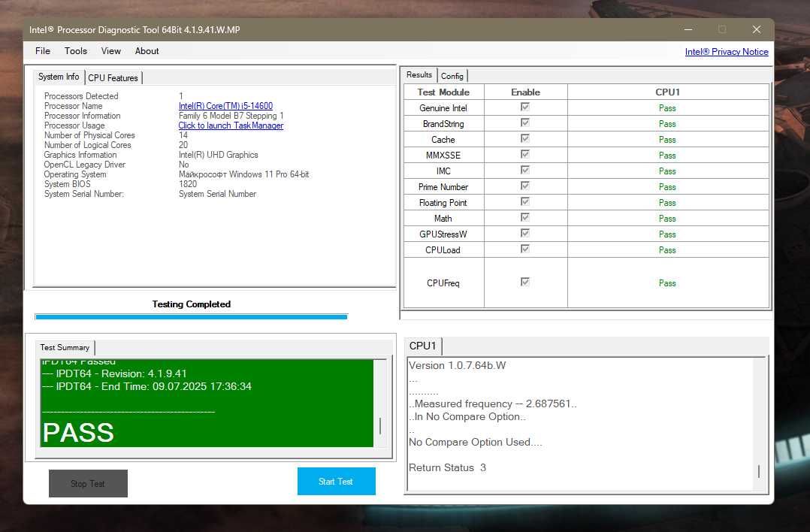
Task: Toggle the GPUStressW test checkbox
Action: click(524, 233)
